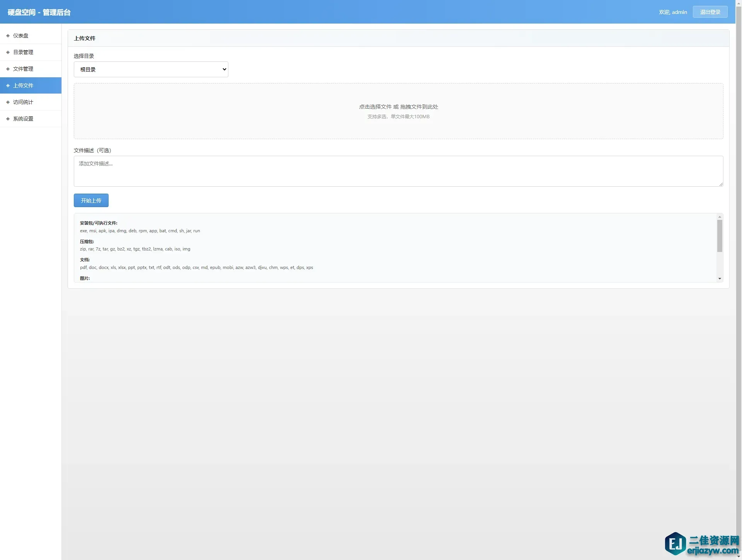Click the 退出登录 button

click(x=710, y=12)
